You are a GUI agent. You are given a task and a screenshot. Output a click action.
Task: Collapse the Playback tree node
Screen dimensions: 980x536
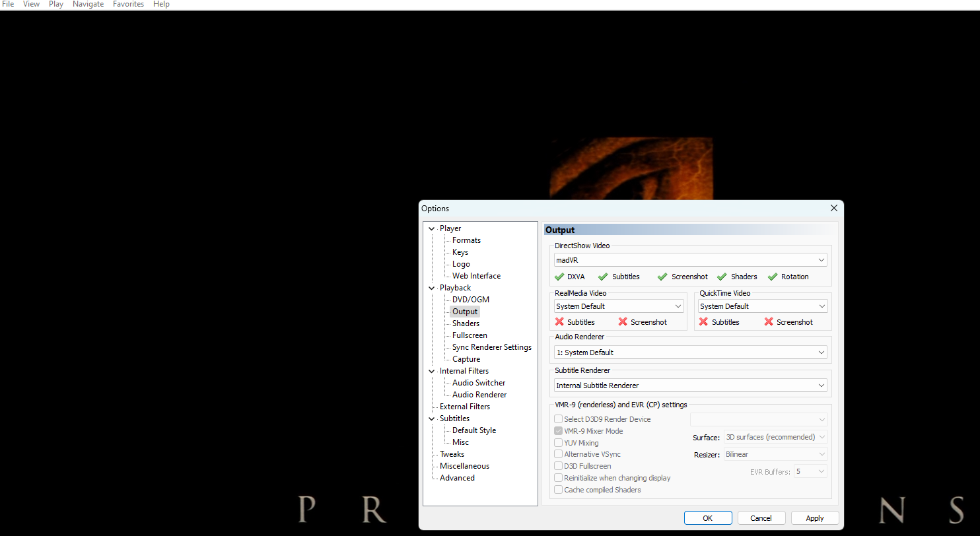[432, 288]
